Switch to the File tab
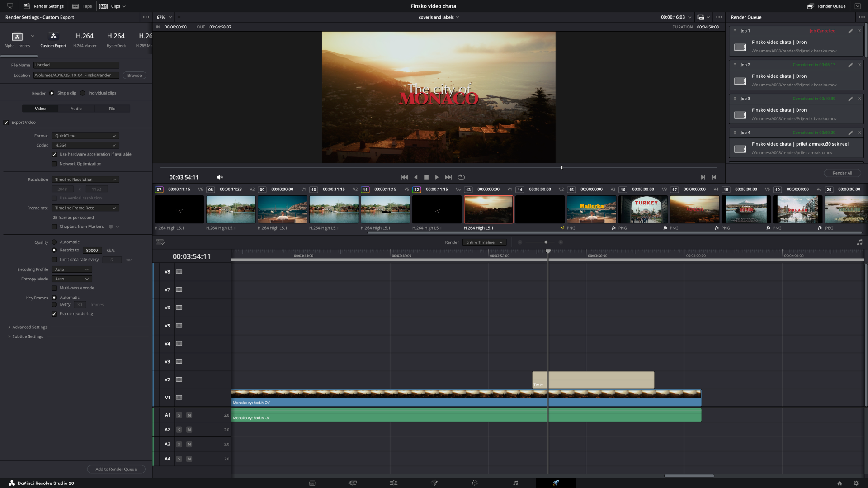 [x=112, y=109]
